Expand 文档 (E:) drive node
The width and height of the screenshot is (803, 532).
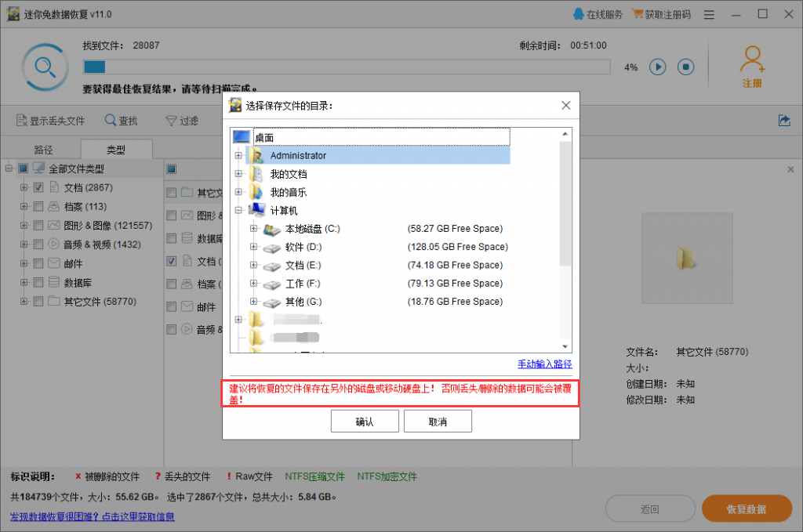coord(253,265)
